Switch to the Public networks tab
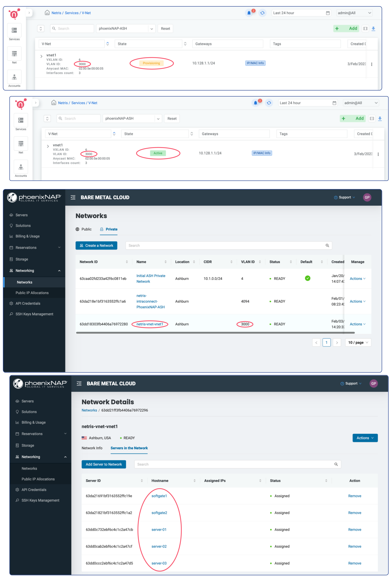 tap(84, 229)
